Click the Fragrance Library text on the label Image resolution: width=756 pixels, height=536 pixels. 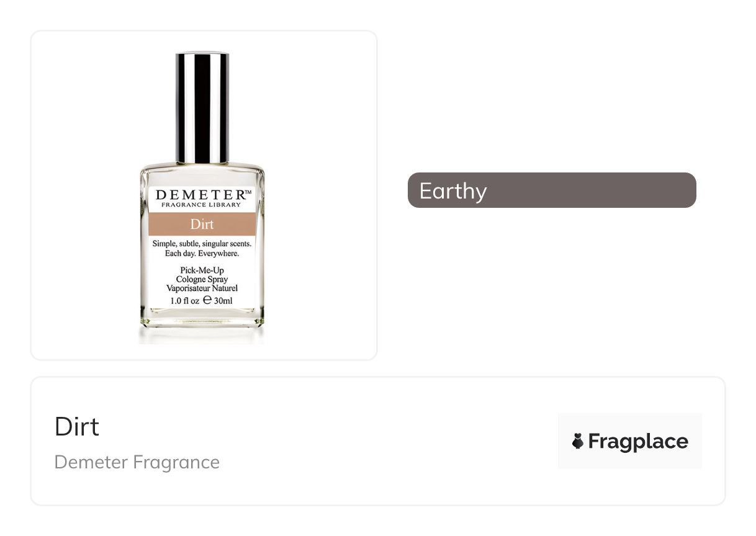click(x=202, y=205)
